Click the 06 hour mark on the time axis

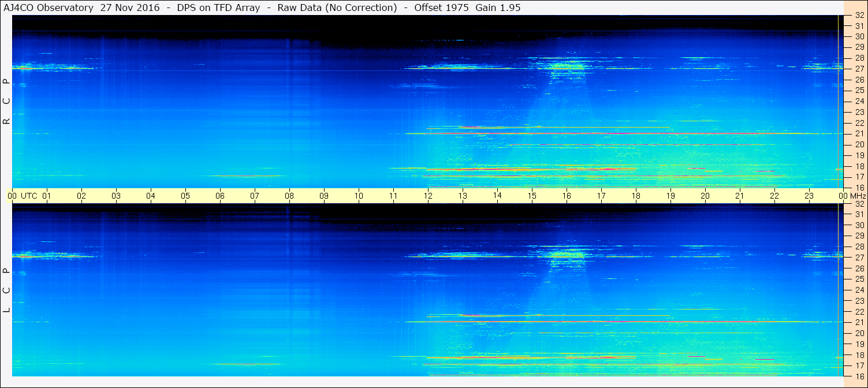220,196
